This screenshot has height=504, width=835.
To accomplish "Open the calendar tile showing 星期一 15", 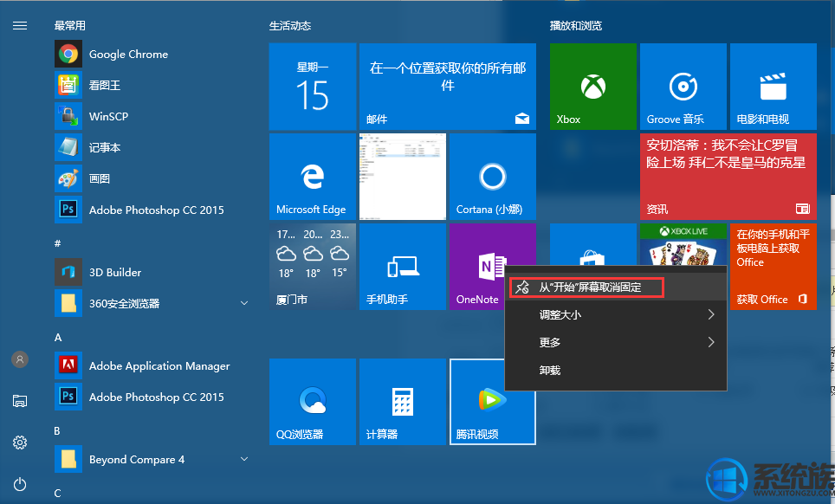I will click(313, 87).
